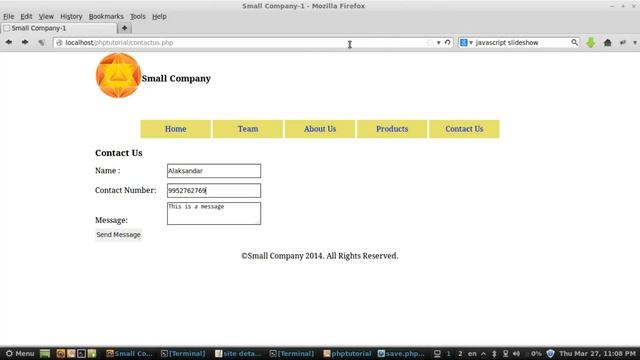
Task: Click the address bar URL text
Action: (x=119, y=42)
